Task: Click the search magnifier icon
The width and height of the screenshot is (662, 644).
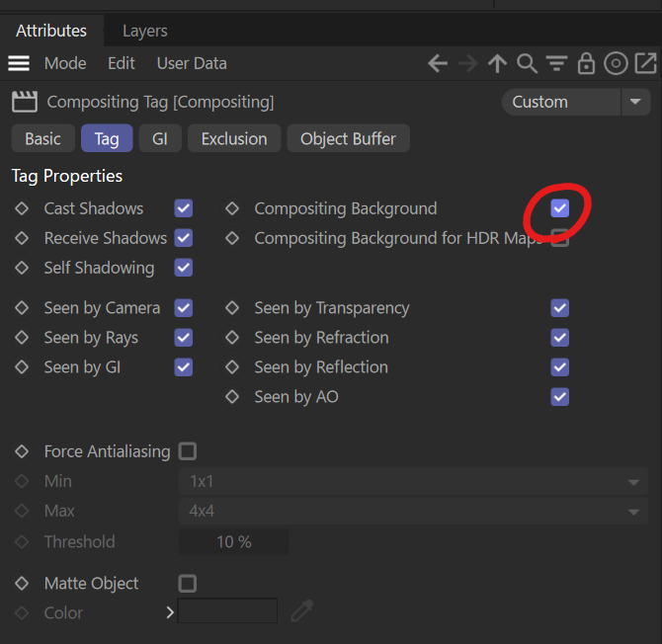Action: [x=527, y=64]
